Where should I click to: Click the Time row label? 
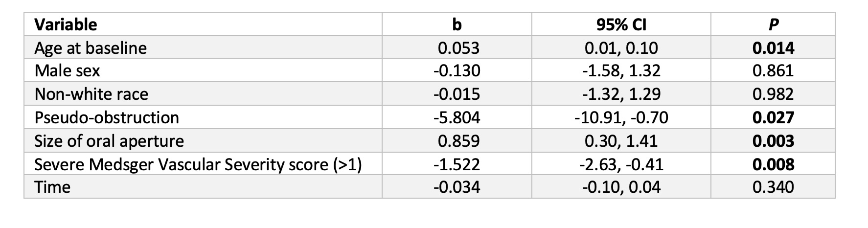point(52,187)
